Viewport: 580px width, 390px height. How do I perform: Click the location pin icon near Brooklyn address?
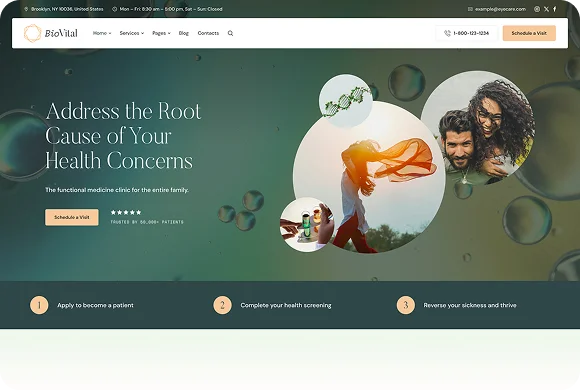click(x=26, y=9)
